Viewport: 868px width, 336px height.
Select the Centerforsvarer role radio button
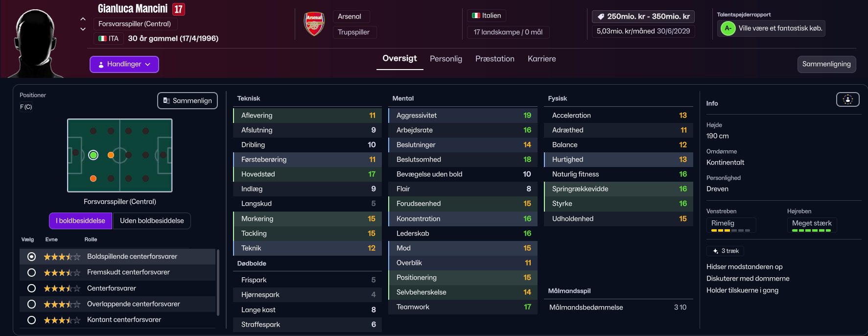(x=32, y=288)
